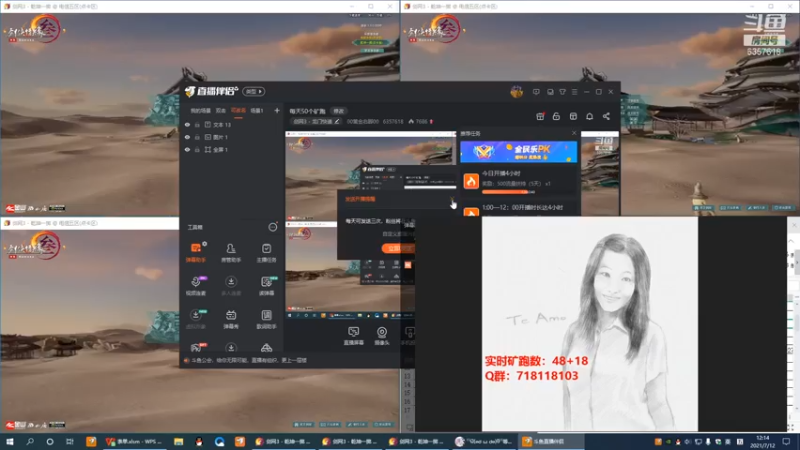The image size is (800, 450).
Task: Click the share icon in streaming app
Action: coord(606,116)
